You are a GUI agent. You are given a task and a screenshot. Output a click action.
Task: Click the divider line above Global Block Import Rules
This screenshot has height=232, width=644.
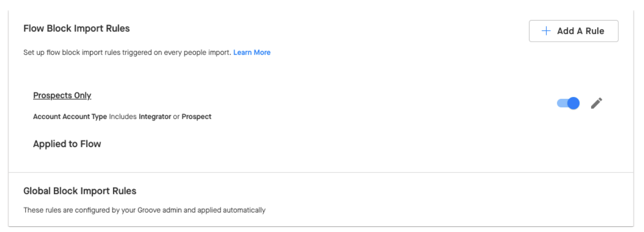[321, 173]
